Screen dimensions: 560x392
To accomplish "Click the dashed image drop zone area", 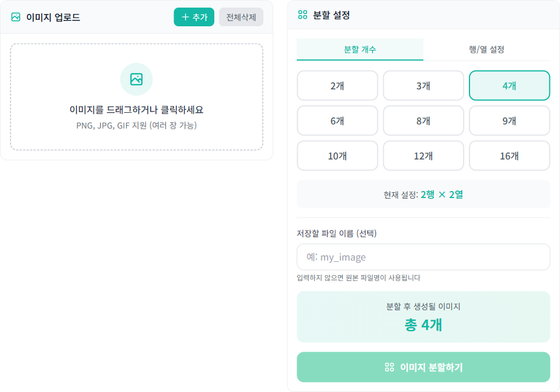I will click(x=136, y=97).
